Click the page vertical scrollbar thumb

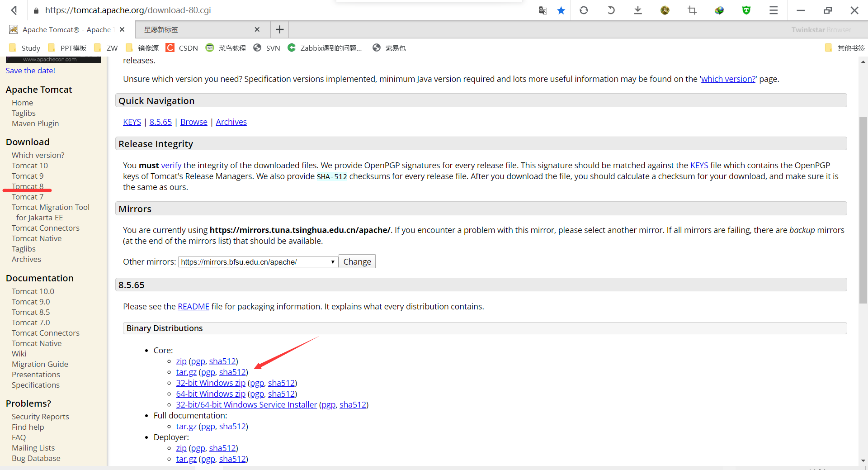[x=863, y=210]
